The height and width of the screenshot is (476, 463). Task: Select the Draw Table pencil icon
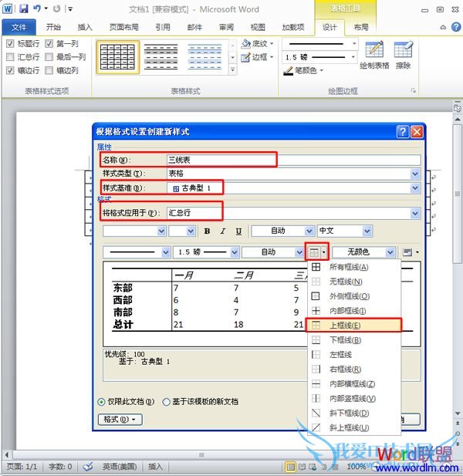pyautogui.click(x=374, y=49)
